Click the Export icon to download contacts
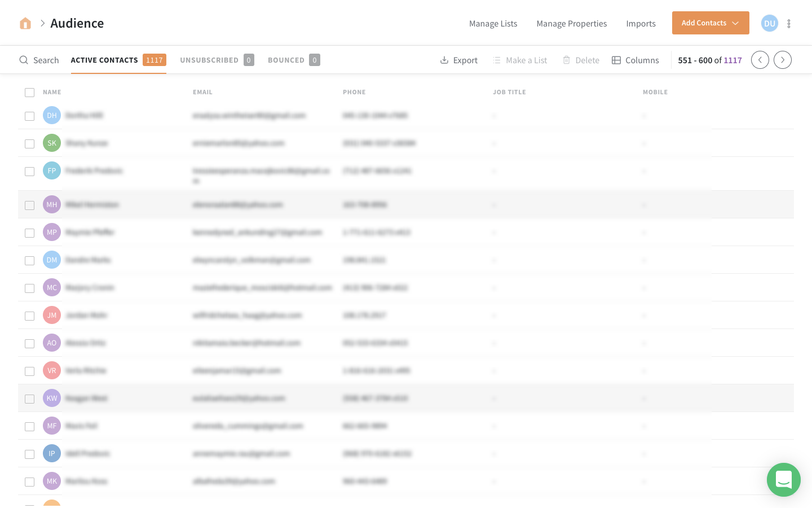Viewport: 812px width, 508px height. tap(445, 60)
